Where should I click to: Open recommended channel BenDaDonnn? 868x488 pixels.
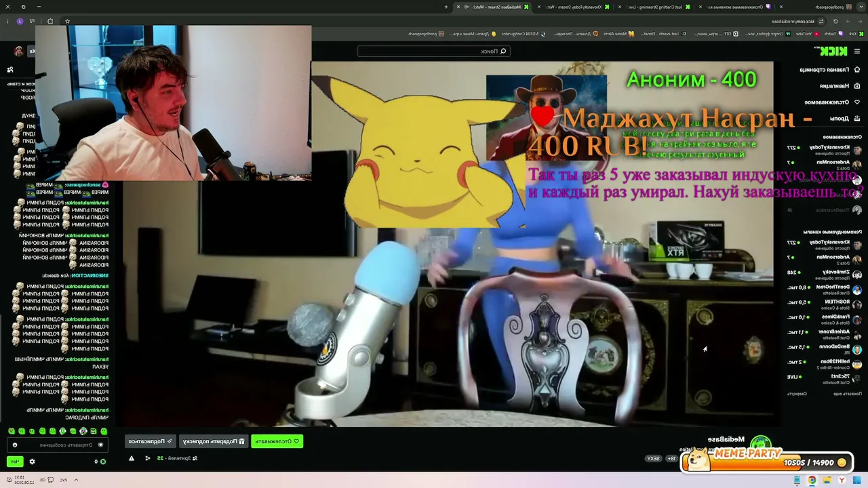click(824, 348)
